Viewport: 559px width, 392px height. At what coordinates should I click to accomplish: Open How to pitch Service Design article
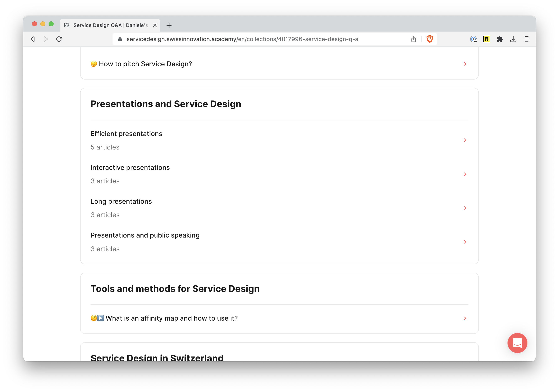pos(145,64)
